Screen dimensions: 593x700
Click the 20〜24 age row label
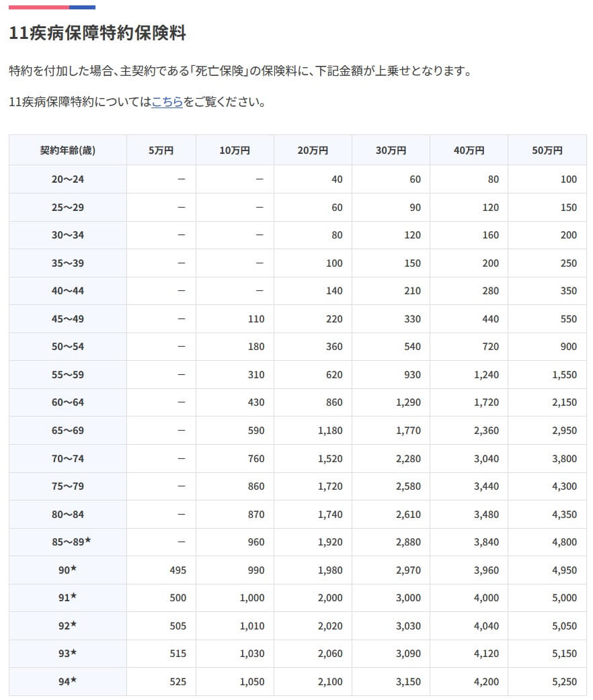pyautogui.click(x=67, y=179)
